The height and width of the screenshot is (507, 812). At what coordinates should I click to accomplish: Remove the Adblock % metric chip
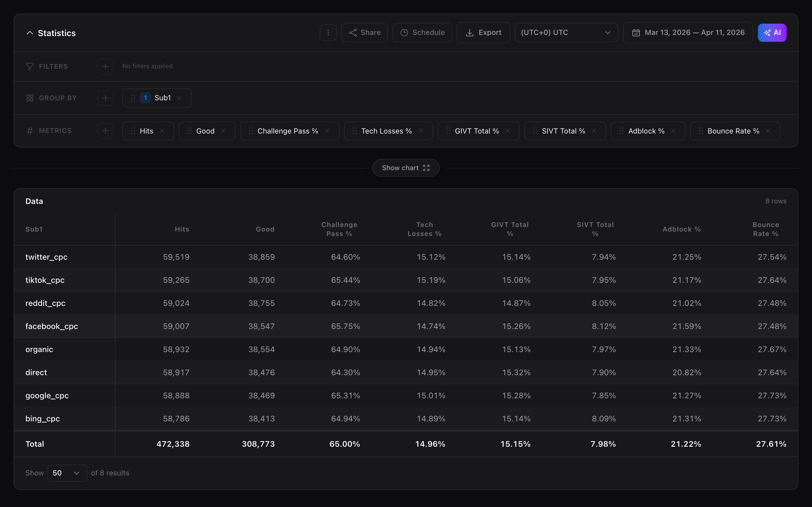[674, 131]
